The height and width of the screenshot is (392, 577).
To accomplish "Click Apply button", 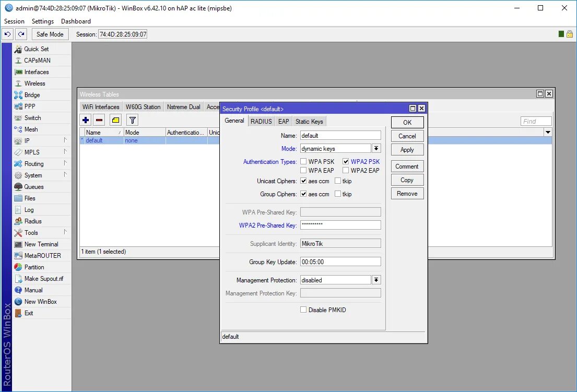I will click(x=407, y=150).
